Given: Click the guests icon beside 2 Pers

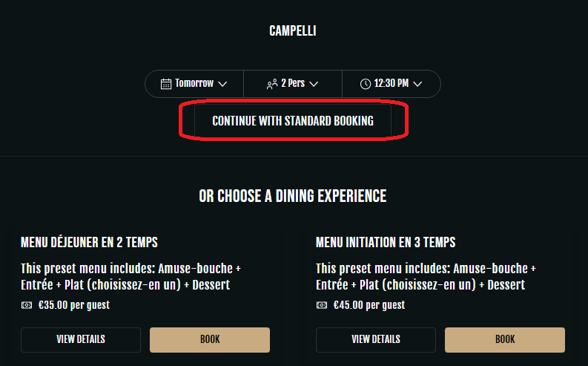Looking at the screenshot, I should (272, 84).
